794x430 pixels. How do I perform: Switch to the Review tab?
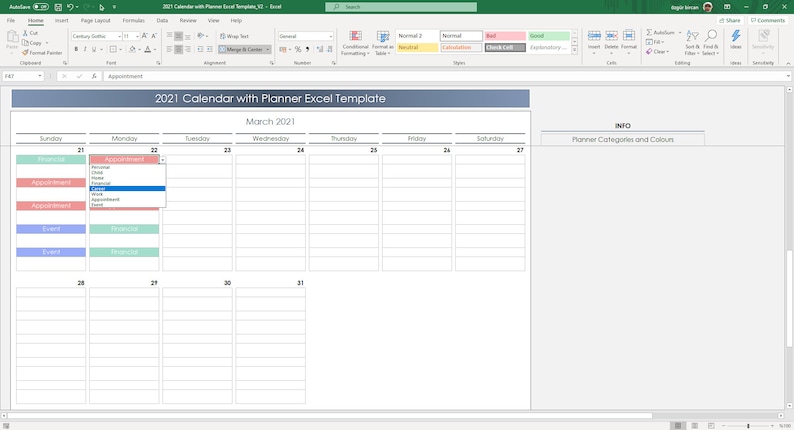[x=188, y=20]
